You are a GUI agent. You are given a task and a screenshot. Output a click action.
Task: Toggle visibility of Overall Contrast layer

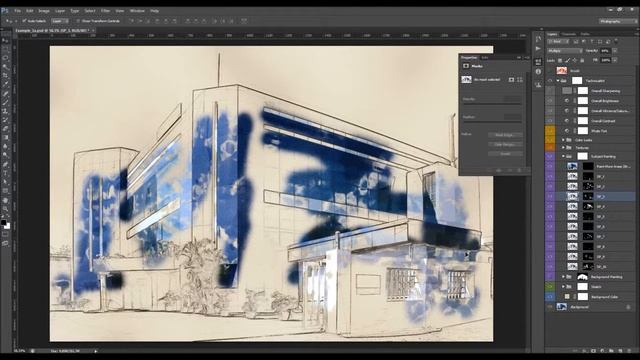[550, 121]
